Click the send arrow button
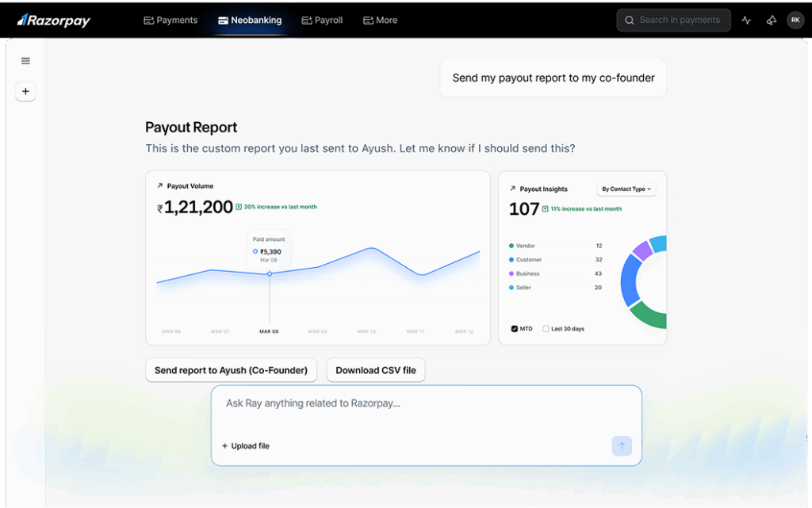812x508 pixels. [x=622, y=446]
